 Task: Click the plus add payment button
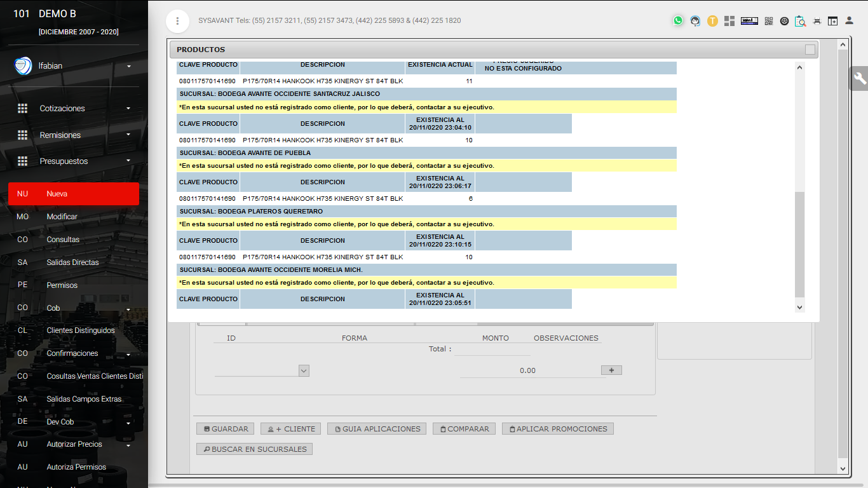click(611, 370)
